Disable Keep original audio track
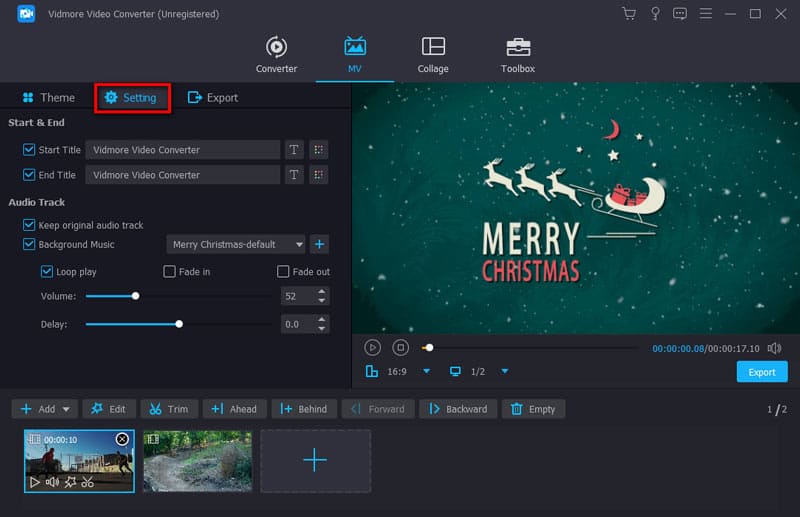This screenshot has height=517, width=800. pos(29,225)
